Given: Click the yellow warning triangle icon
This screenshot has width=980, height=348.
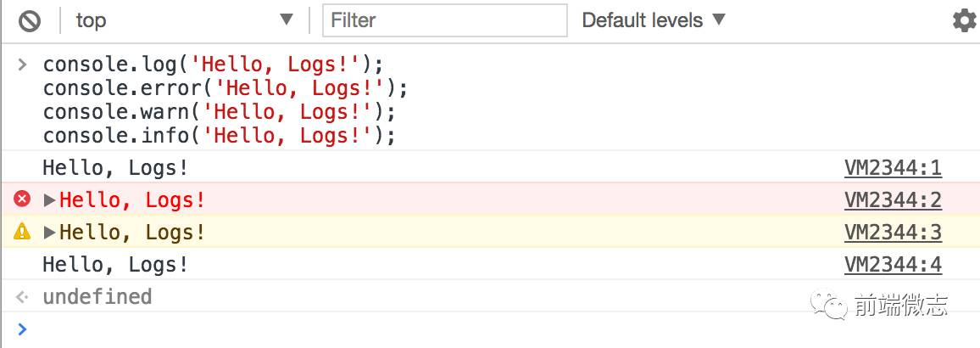Looking at the screenshot, I should click(x=22, y=232).
